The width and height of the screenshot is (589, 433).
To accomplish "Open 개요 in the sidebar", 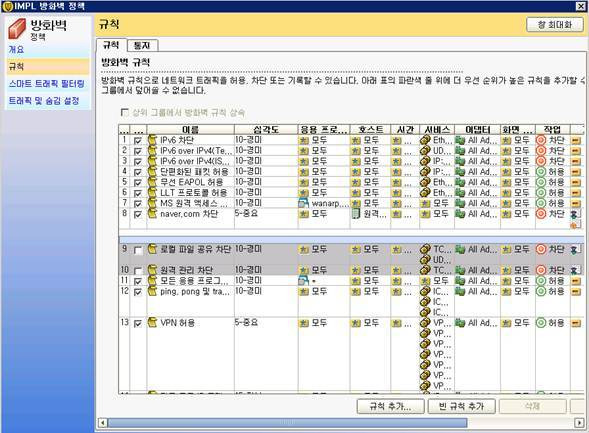I will pyautogui.click(x=16, y=49).
